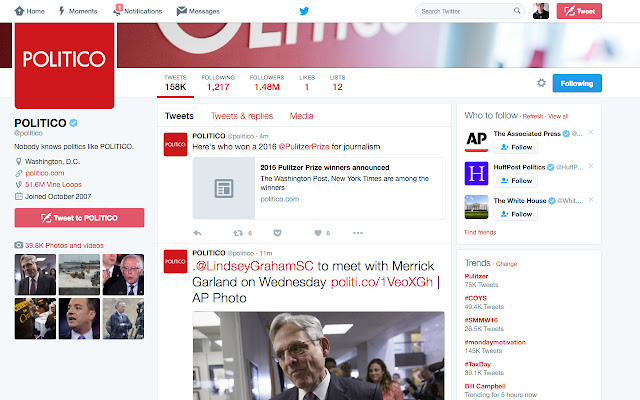Open the profile avatar menu
The width and height of the screenshot is (640, 400).
pyautogui.click(x=541, y=11)
